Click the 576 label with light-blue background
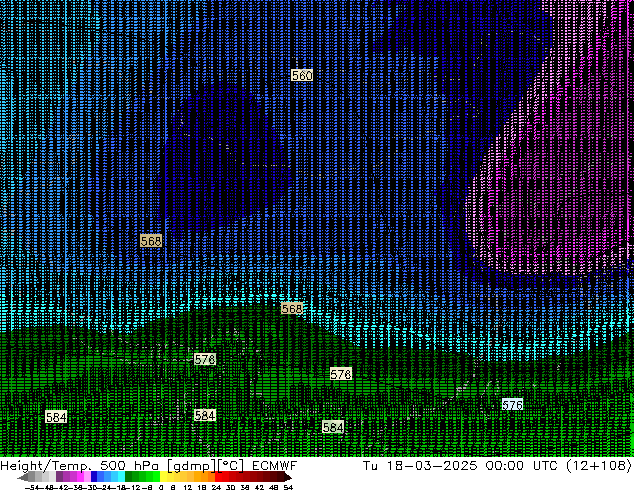The width and height of the screenshot is (634, 490). tap(512, 404)
